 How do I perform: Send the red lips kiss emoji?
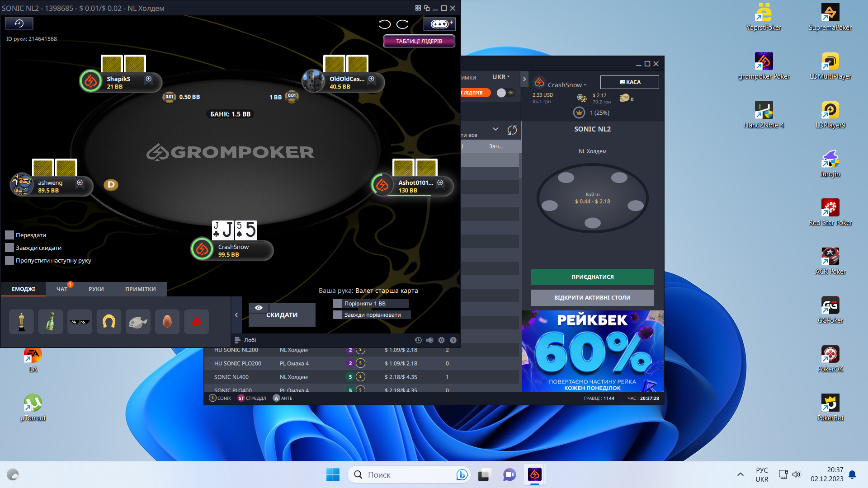(x=196, y=322)
